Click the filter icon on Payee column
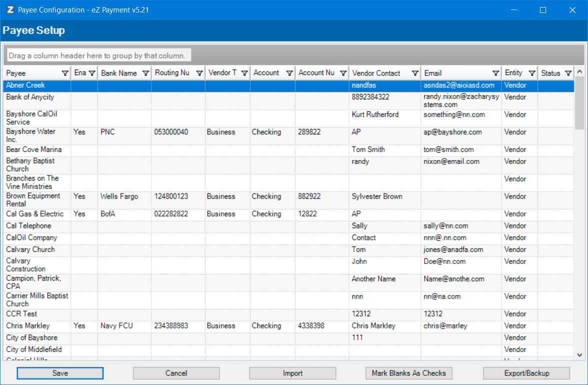This screenshot has height=385, width=588. (x=65, y=73)
